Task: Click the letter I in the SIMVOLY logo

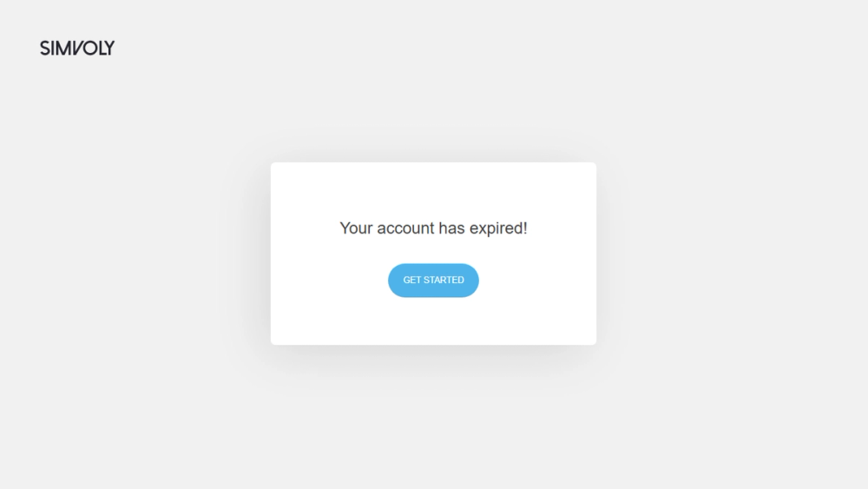Action: (53, 48)
